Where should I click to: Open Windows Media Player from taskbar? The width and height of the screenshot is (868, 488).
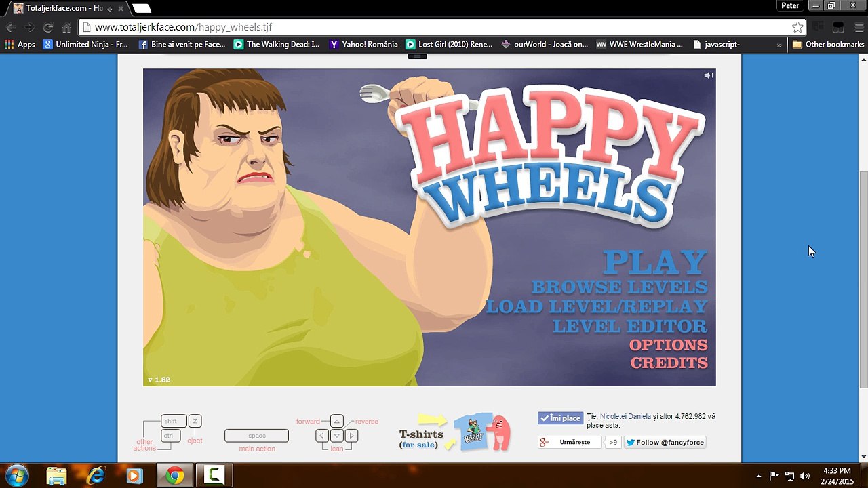click(134, 476)
